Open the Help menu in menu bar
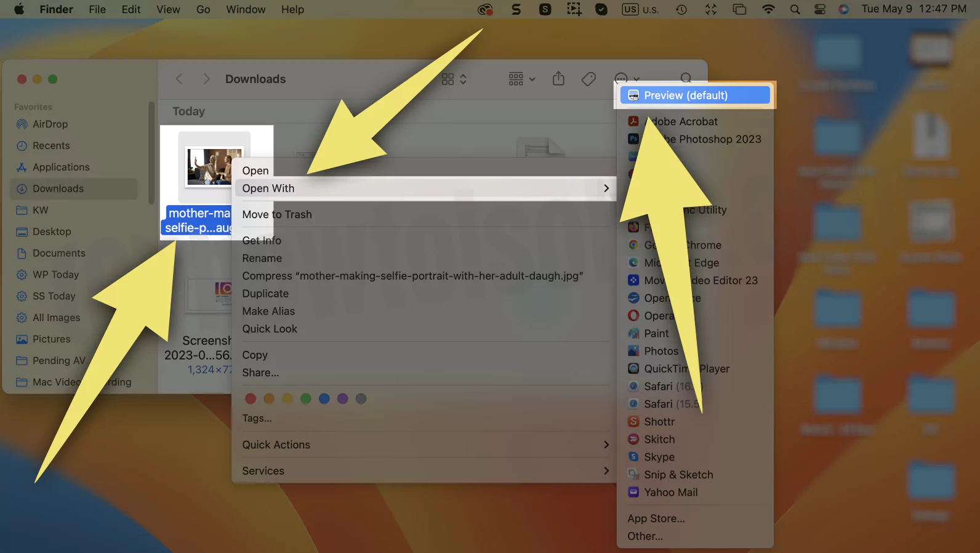 click(x=292, y=9)
